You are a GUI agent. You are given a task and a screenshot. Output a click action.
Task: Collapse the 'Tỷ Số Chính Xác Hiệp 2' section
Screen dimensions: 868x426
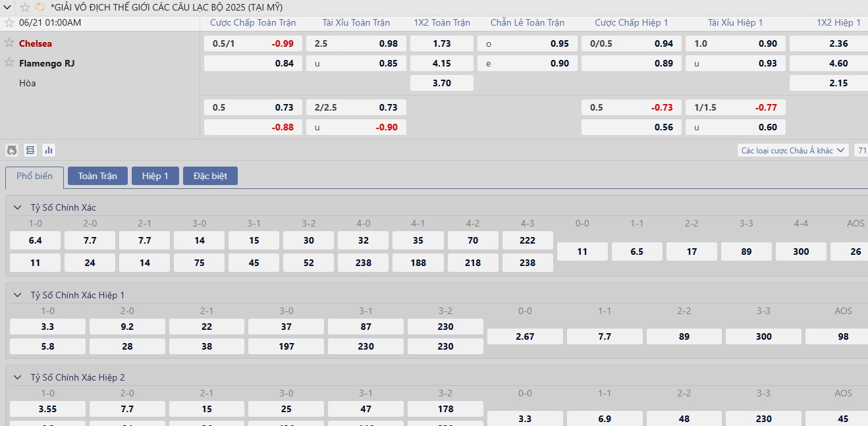click(x=18, y=377)
